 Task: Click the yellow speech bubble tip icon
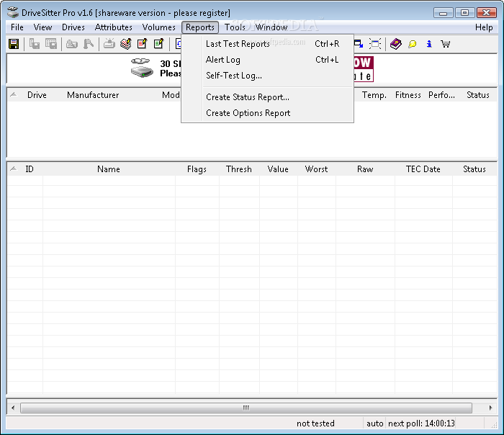(x=413, y=44)
